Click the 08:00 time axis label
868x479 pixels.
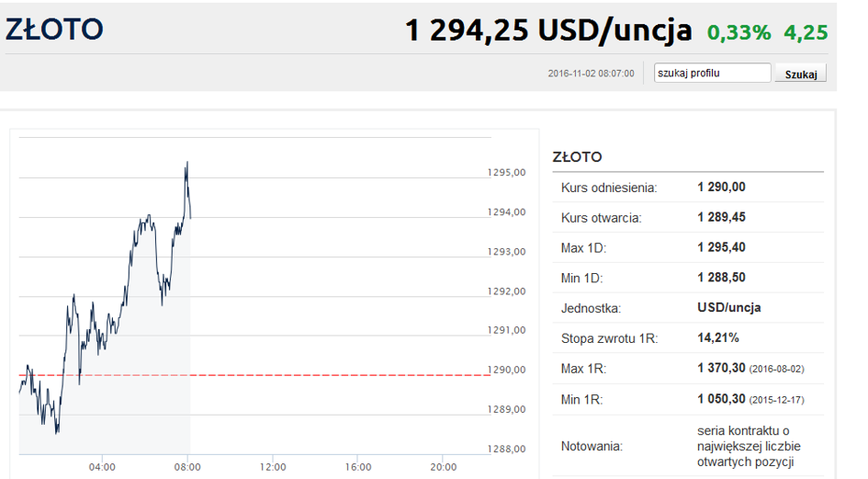coord(187,467)
